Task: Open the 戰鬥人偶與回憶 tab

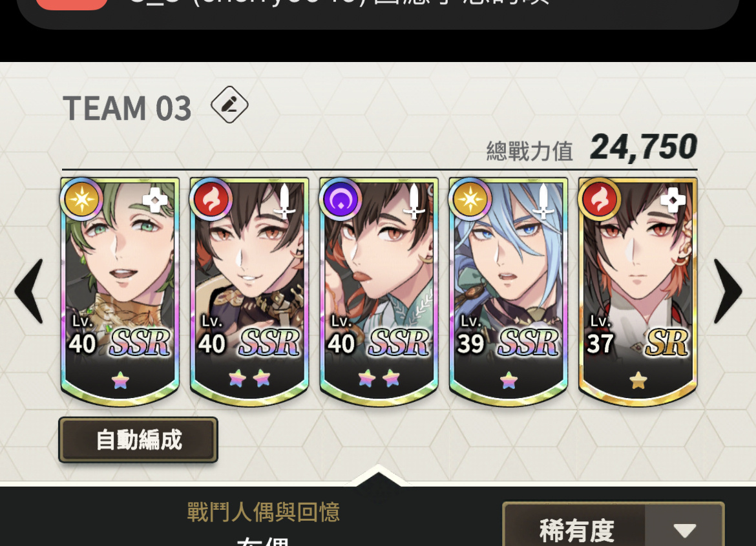Action: (263, 512)
